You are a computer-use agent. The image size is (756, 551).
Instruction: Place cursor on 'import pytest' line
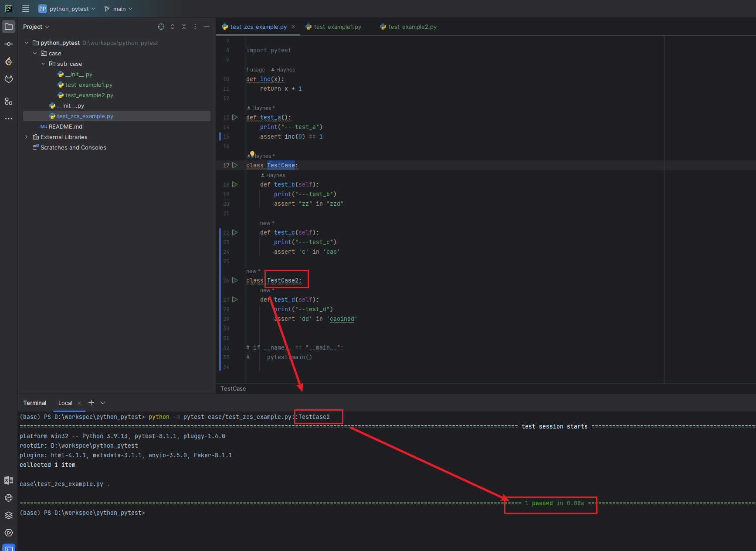[x=269, y=50]
